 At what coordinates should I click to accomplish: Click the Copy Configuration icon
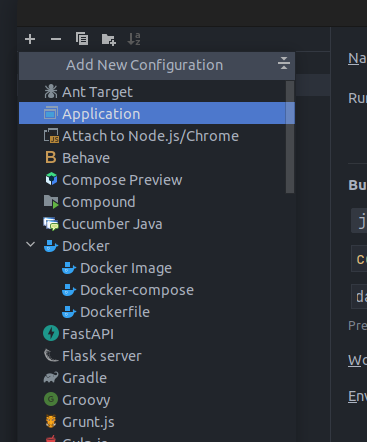click(x=82, y=39)
